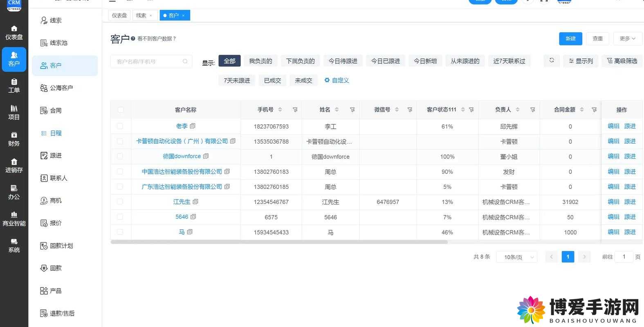
Task: Click the copy icon next to 老李
Action: (193, 126)
